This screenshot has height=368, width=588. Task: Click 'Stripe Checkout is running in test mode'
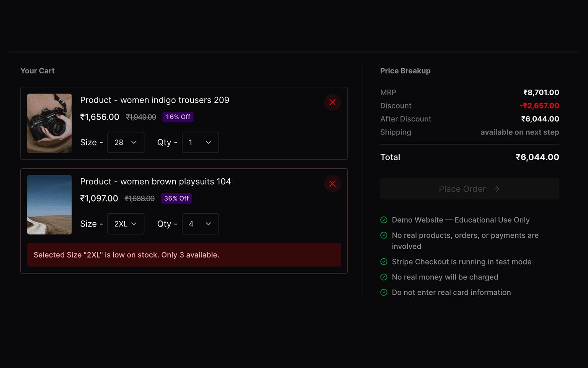[461, 262]
